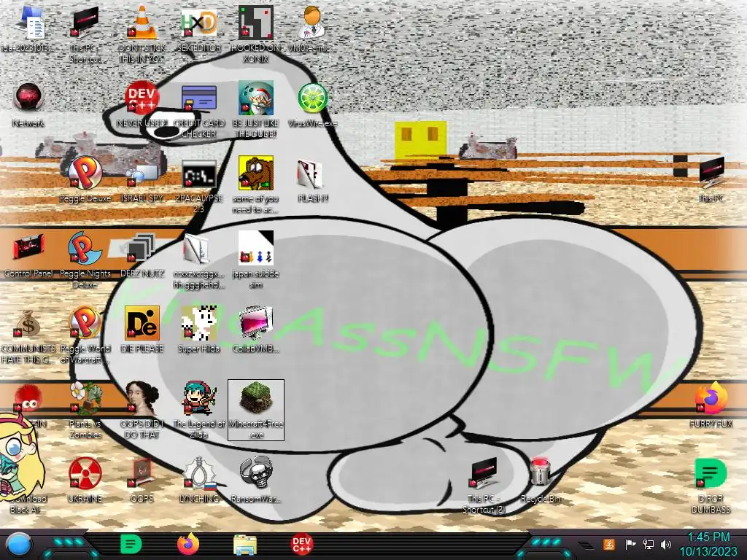The height and width of the screenshot is (560, 747).
Task: Open File Explorer from the taskbar
Action: pos(245,545)
